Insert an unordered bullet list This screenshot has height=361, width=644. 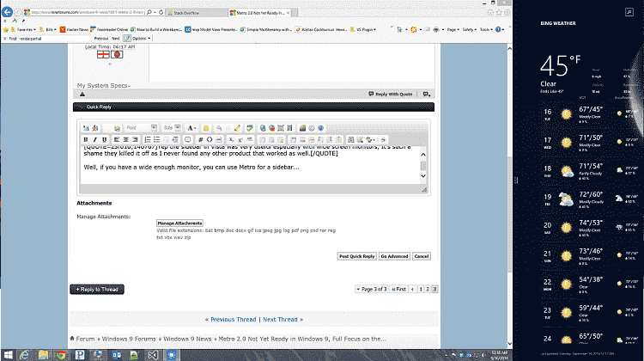point(156,140)
